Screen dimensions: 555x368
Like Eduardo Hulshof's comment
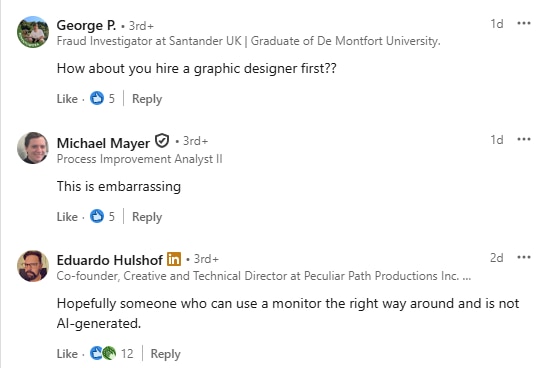(x=67, y=353)
